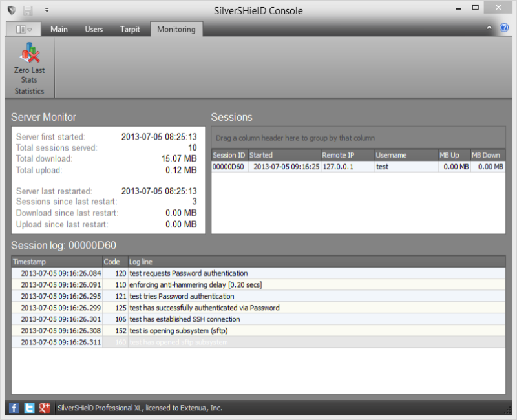This screenshot has height=420, width=517.
Task: Open the Google Plus link icon
Action: (x=44, y=408)
